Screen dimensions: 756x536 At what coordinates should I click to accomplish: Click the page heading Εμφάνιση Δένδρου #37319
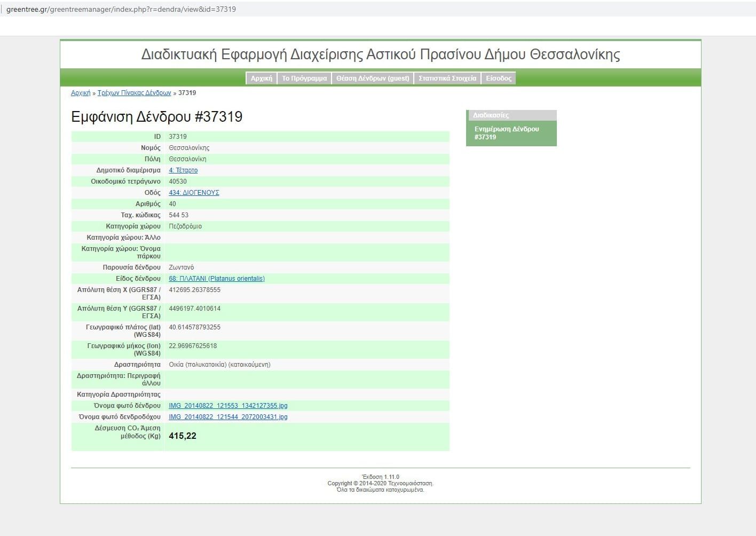[156, 117]
